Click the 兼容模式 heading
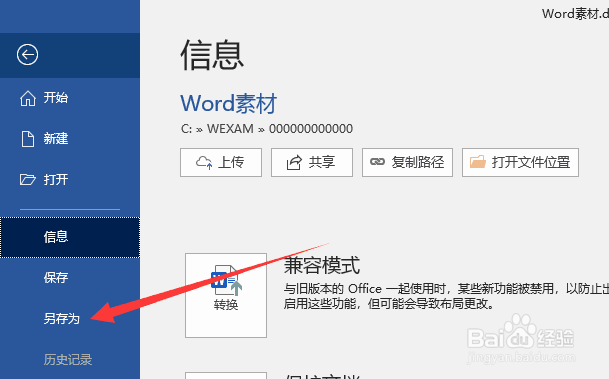 pos(322,266)
